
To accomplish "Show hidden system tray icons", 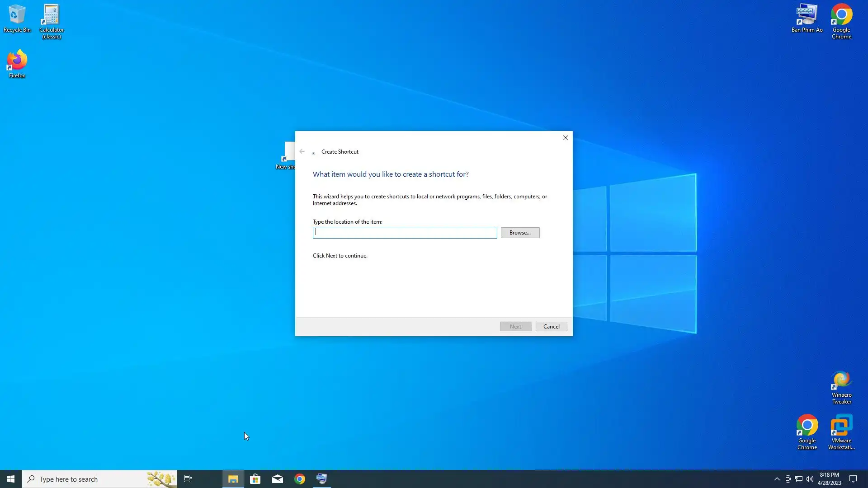I will click(x=777, y=479).
